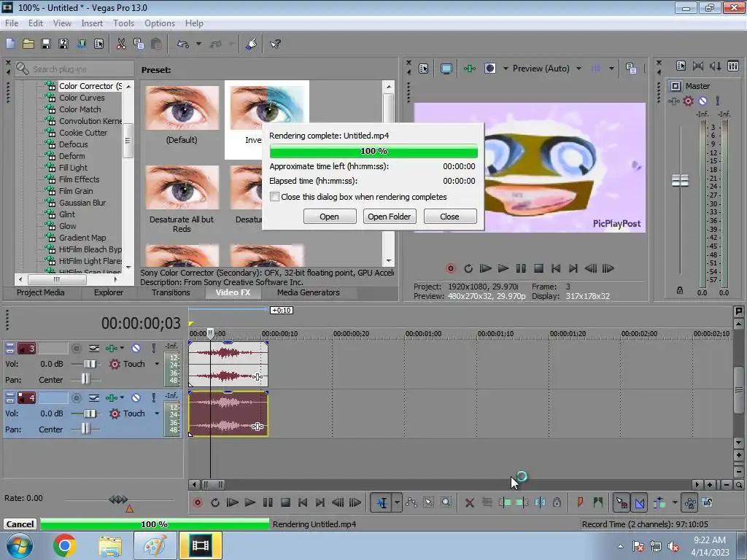This screenshot has width=747, height=560.
Task: Select the Gaussian Blur plug-in
Action: pos(82,203)
